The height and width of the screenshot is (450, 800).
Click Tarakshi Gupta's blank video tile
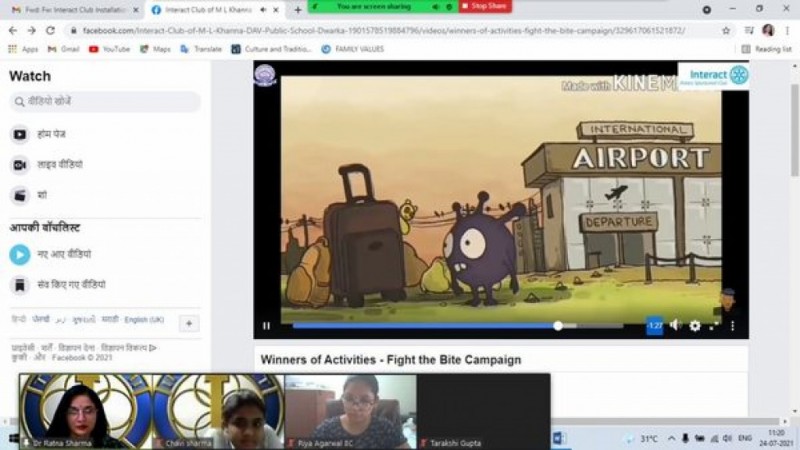coord(483,411)
